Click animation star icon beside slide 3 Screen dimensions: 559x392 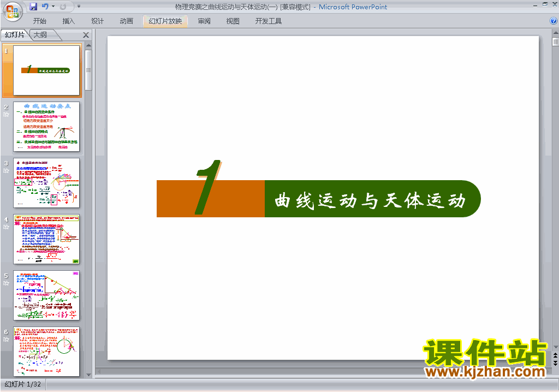pyautogui.click(x=6, y=171)
